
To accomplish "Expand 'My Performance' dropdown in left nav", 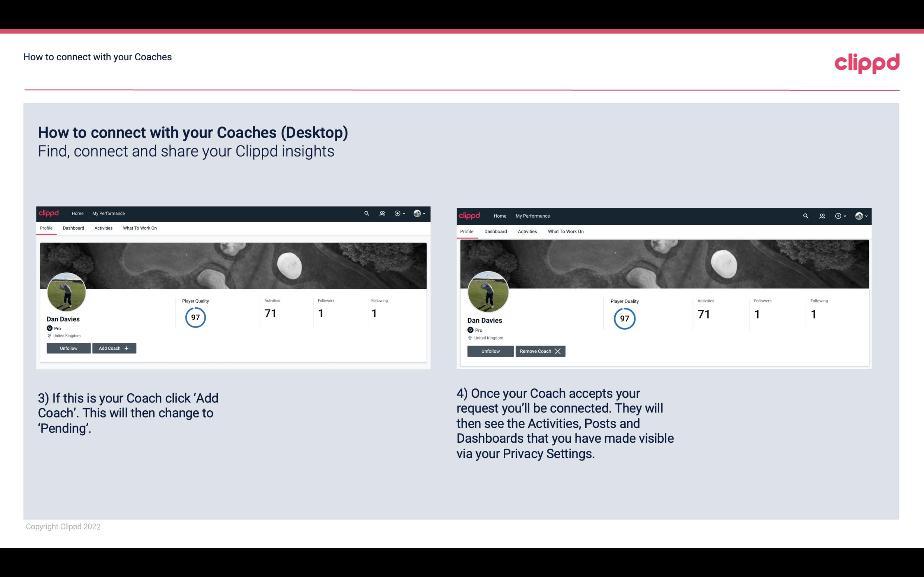I will point(108,213).
